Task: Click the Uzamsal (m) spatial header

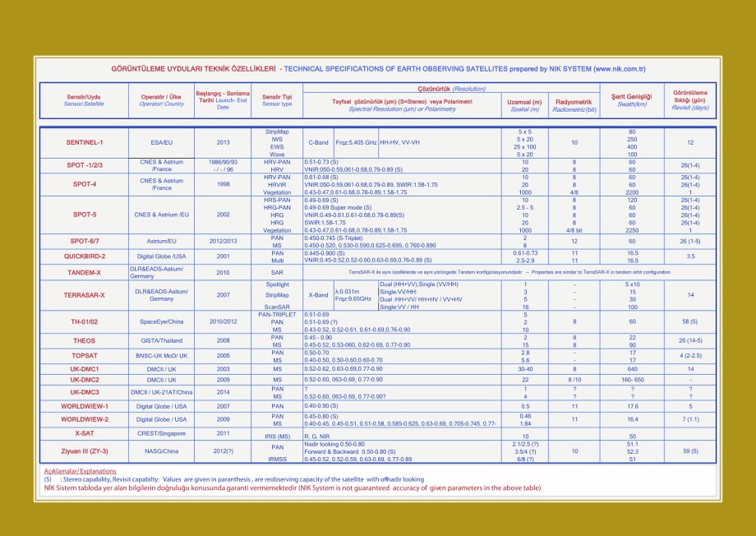Action: (x=524, y=106)
